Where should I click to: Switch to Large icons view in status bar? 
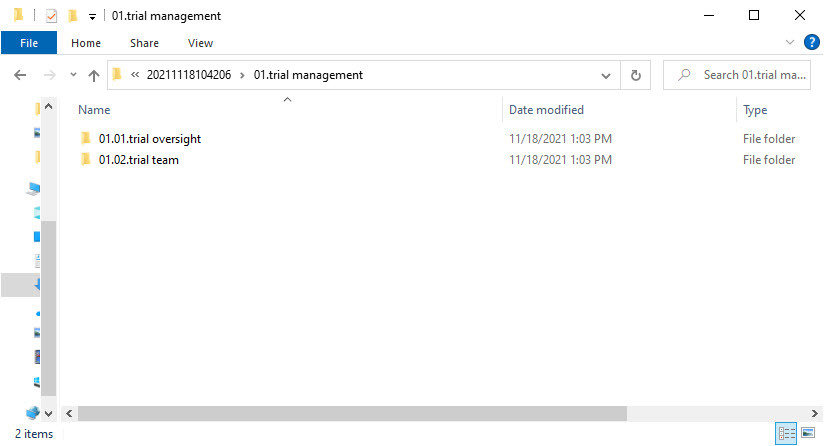(807, 433)
